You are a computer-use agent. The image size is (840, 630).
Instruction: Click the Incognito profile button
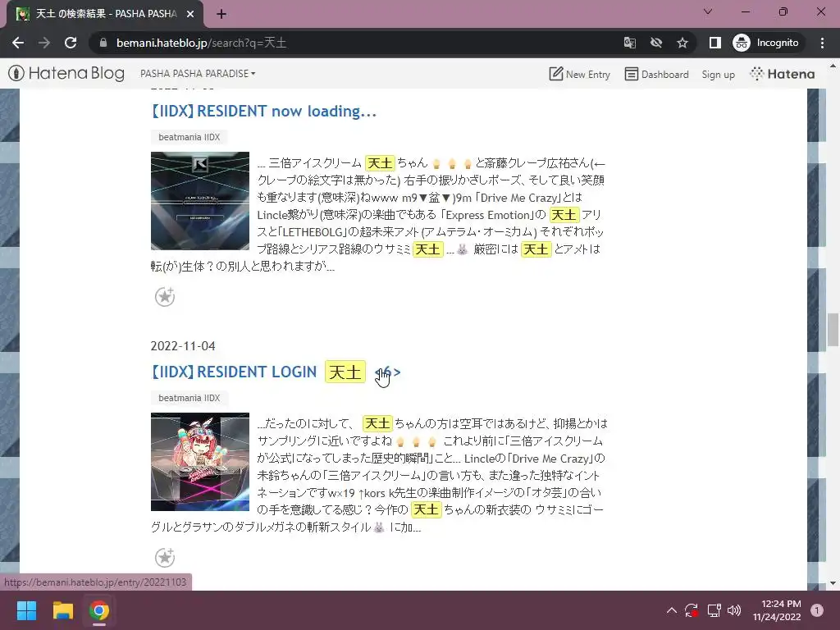click(766, 43)
